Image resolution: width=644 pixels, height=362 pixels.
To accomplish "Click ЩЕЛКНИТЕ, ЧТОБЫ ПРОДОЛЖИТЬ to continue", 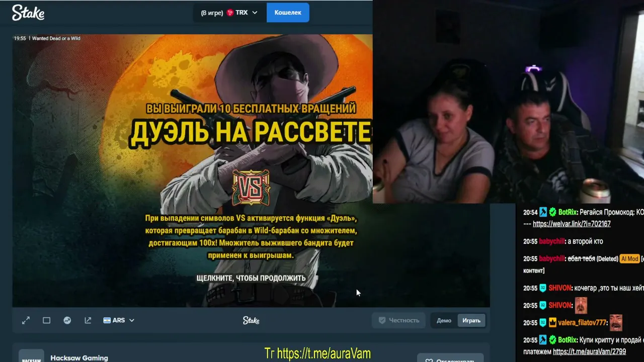I will (x=251, y=278).
